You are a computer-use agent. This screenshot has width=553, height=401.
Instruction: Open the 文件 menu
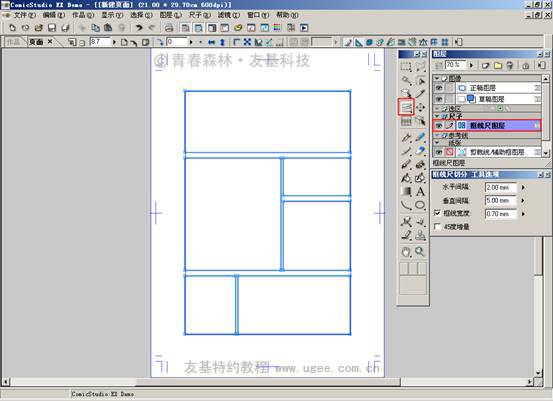[25, 15]
